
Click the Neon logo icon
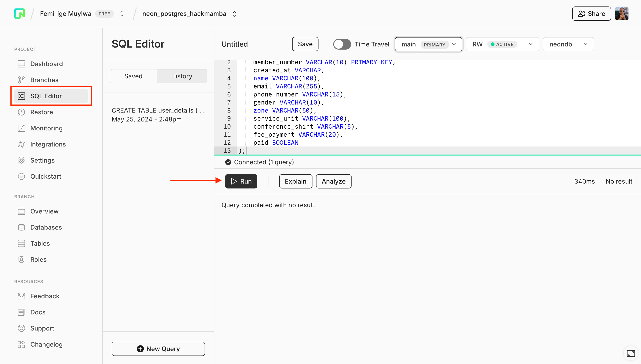point(19,13)
